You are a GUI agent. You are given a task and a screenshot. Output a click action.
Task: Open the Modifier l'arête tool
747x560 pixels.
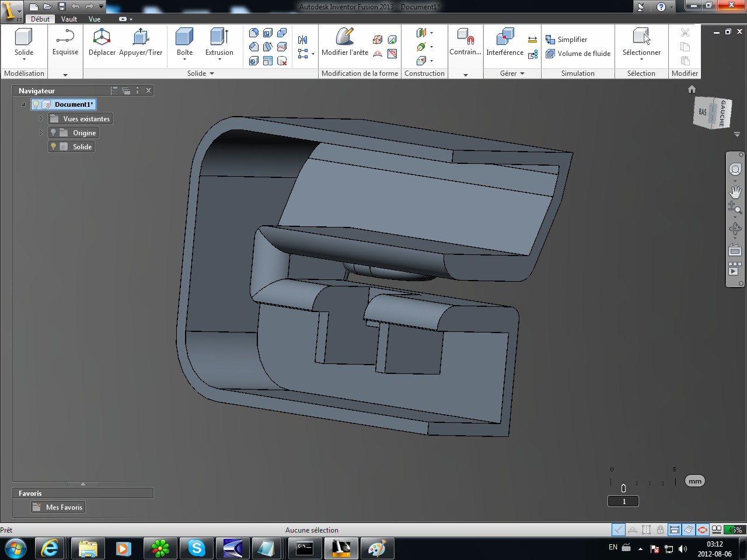(345, 42)
